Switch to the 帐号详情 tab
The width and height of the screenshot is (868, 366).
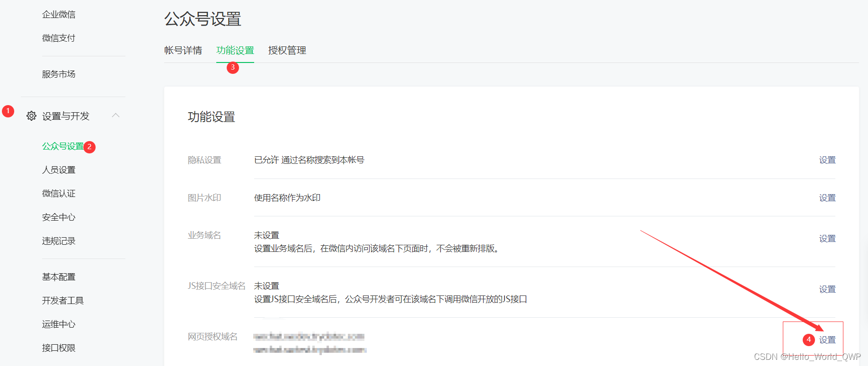[183, 50]
